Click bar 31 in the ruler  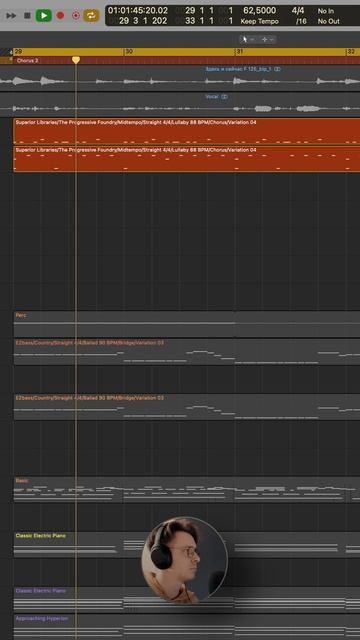240,52
